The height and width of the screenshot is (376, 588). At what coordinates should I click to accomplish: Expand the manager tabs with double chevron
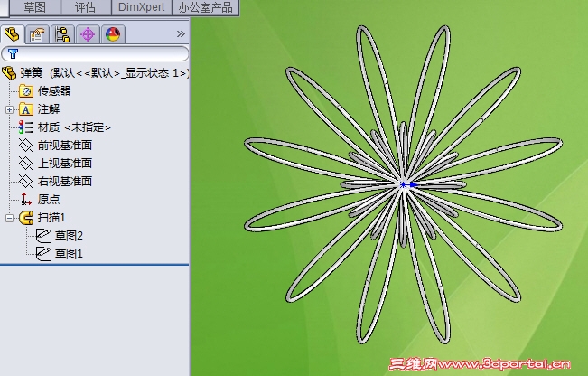tap(181, 34)
